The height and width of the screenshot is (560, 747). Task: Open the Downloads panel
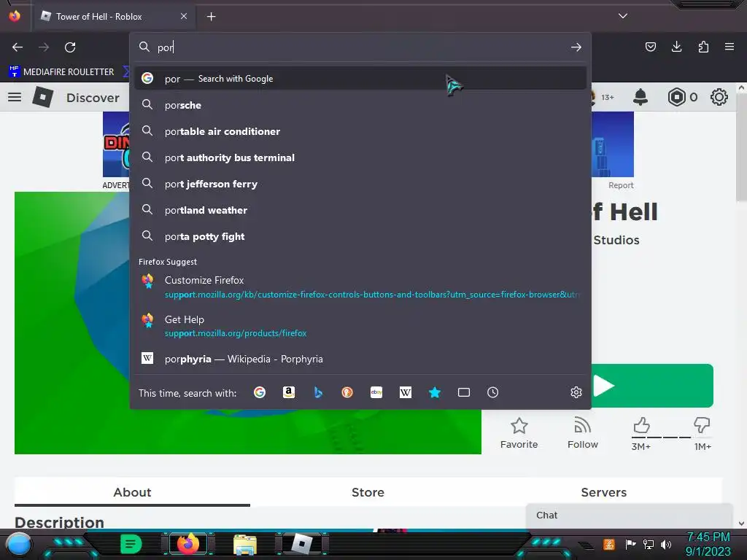[676, 47]
